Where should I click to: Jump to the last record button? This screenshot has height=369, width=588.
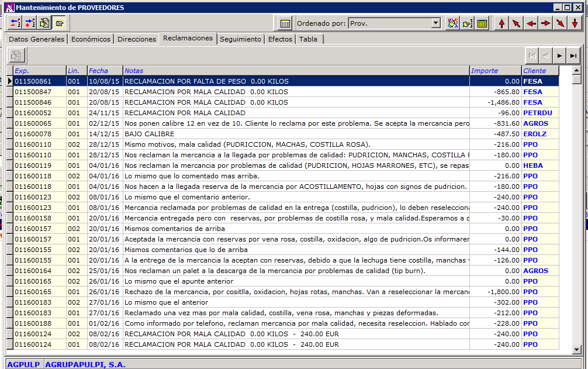(574, 56)
